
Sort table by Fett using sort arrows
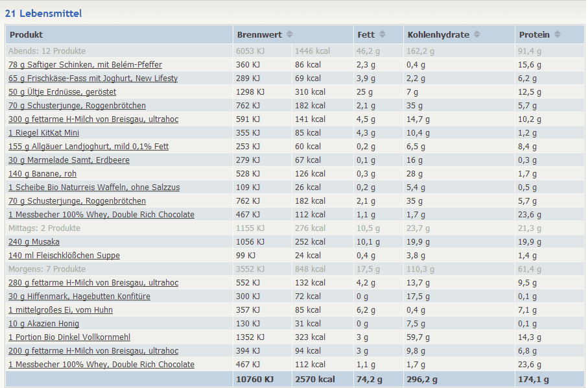[382, 34]
